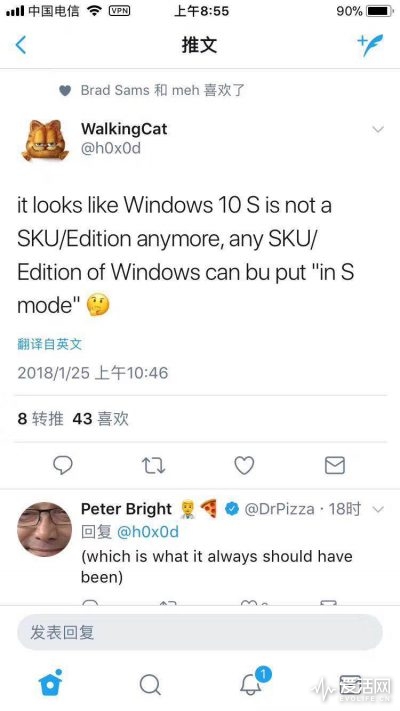Open the Home tab in bottom bar
400x711 pixels.
[50, 682]
